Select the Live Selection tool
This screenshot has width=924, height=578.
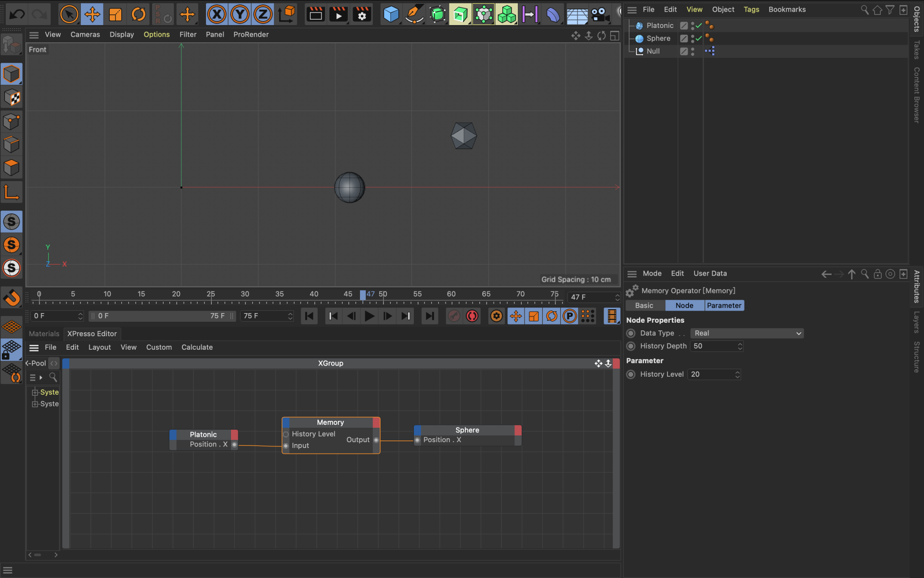(x=69, y=14)
